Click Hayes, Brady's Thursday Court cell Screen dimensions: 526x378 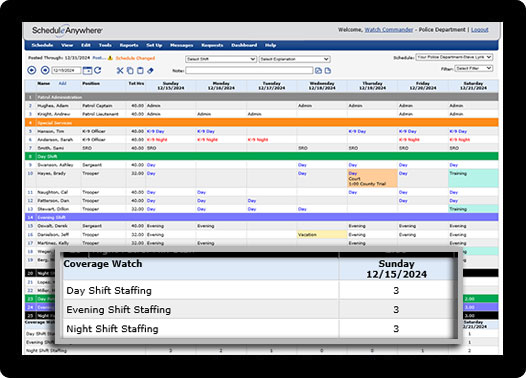tap(372, 178)
